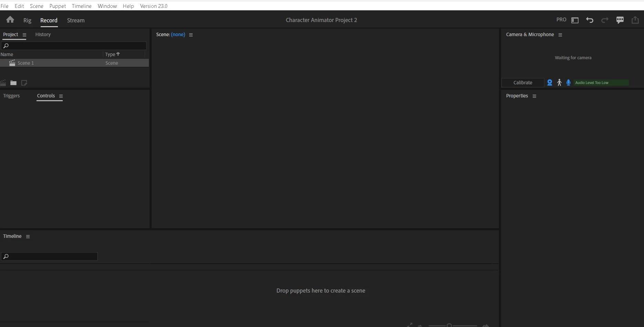
Task: Open the Puppet menu
Action: click(58, 6)
